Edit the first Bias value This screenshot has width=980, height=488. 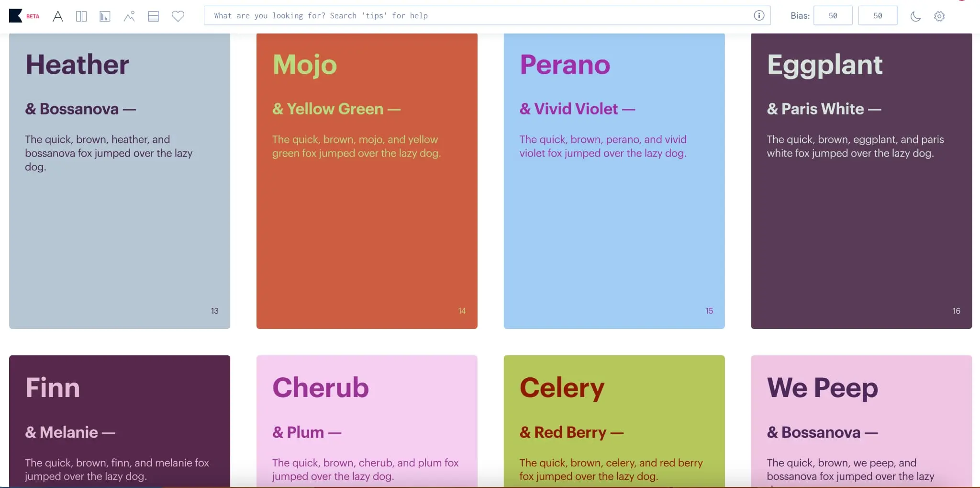(833, 15)
